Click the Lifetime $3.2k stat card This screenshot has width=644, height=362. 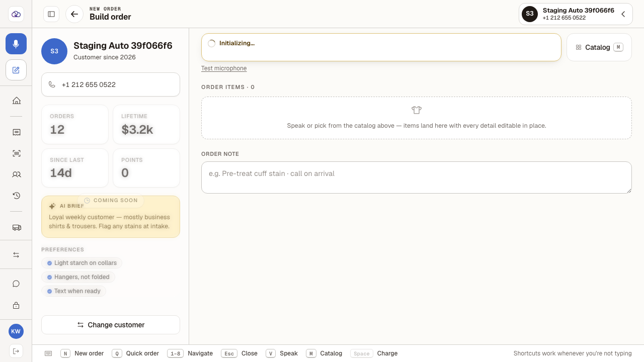coord(146,125)
